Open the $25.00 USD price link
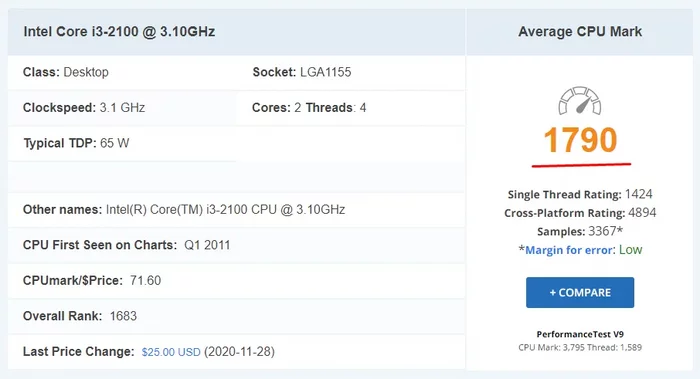Image resolution: width=700 pixels, height=379 pixels. (171, 352)
